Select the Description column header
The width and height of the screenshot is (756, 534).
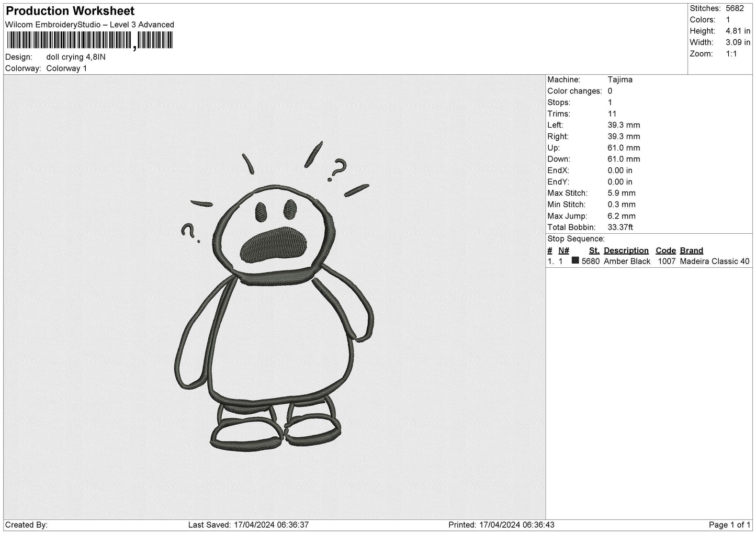coord(626,251)
